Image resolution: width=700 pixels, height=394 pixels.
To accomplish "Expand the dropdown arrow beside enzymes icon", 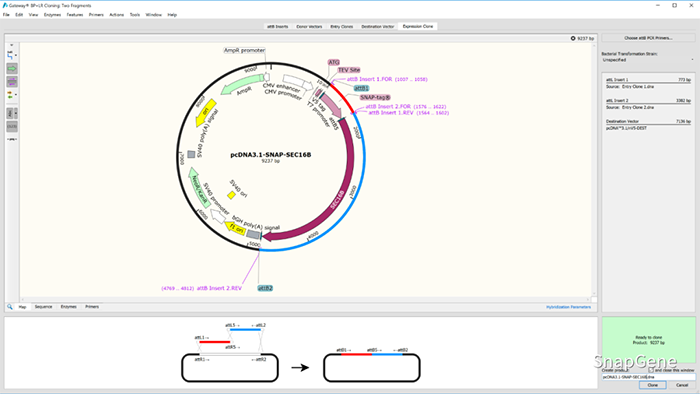I will [16, 114].
